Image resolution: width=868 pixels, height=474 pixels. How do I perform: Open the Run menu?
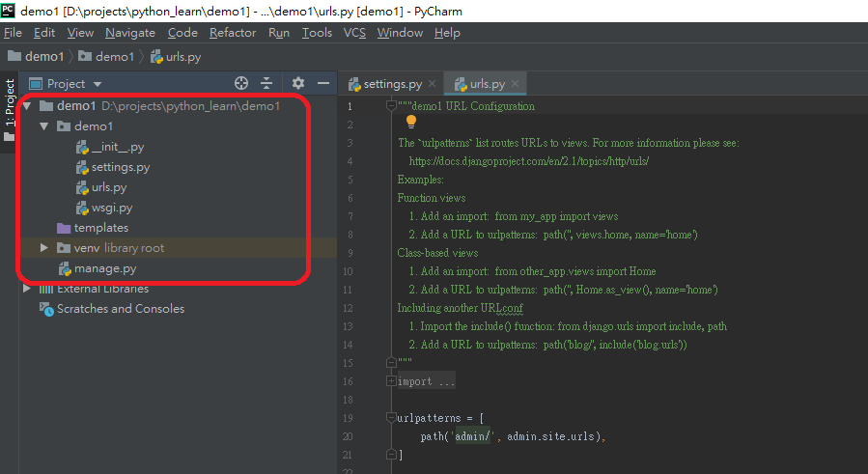coord(279,33)
